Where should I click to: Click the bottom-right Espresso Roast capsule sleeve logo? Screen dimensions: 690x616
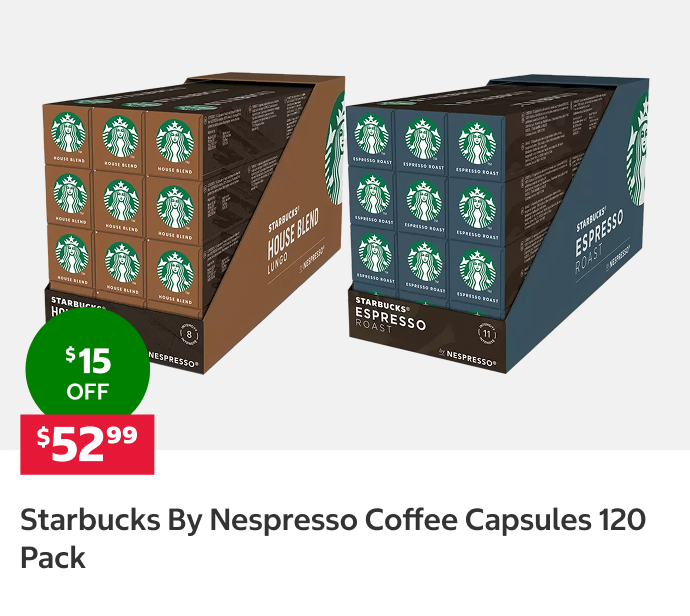click(477, 270)
